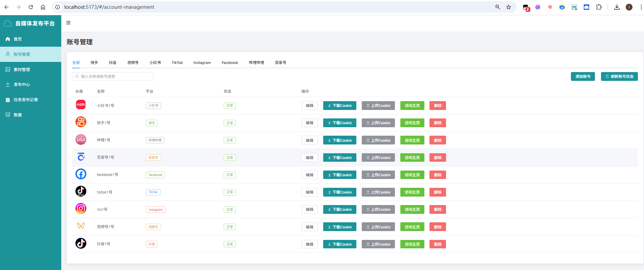This screenshot has height=270, width=644.
Task: Collapse sidebar using the hamburger menu icon
Action: click(68, 23)
